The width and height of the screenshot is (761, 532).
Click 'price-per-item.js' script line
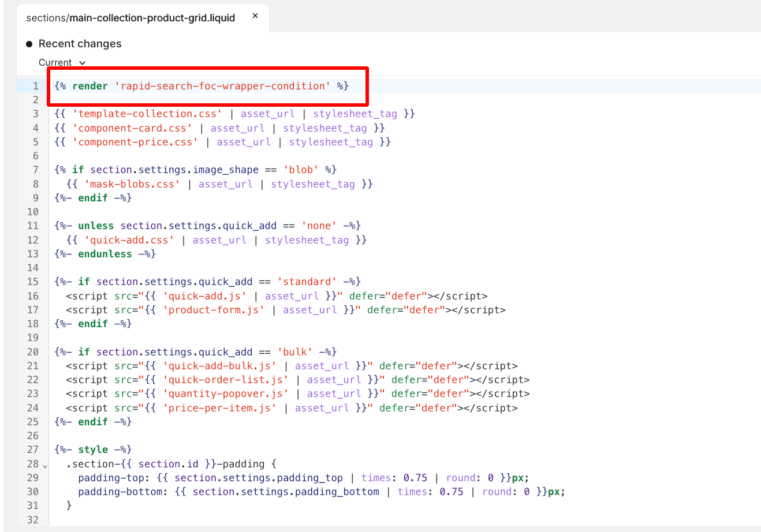[292, 408]
